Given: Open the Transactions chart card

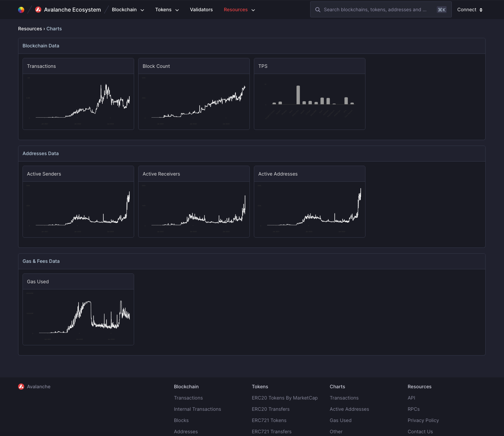Looking at the screenshot, I should click(x=78, y=94).
